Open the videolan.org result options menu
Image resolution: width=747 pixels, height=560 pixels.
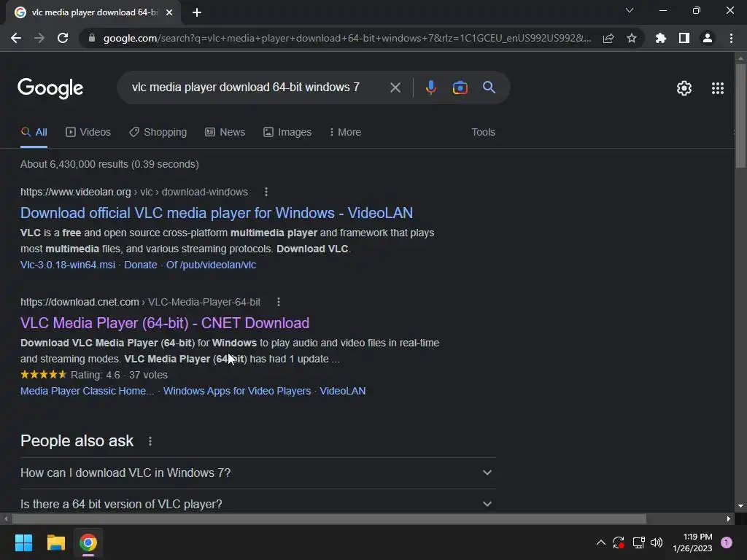266,192
